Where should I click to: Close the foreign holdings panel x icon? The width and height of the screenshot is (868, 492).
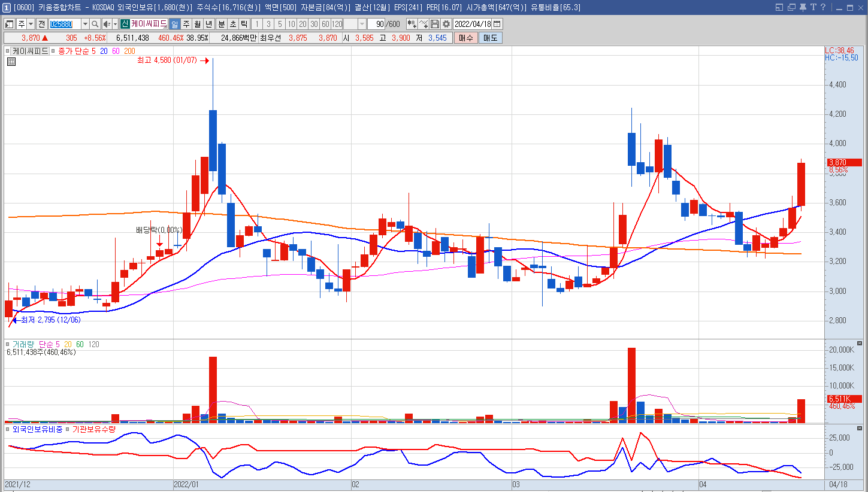pyautogui.click(x=860, y=428)
